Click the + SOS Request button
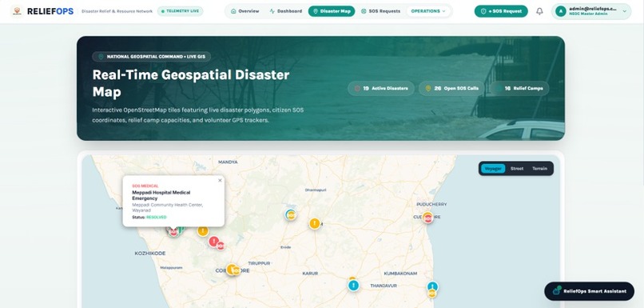This screenshot has height=308, width=644. [x=501, y=11]
